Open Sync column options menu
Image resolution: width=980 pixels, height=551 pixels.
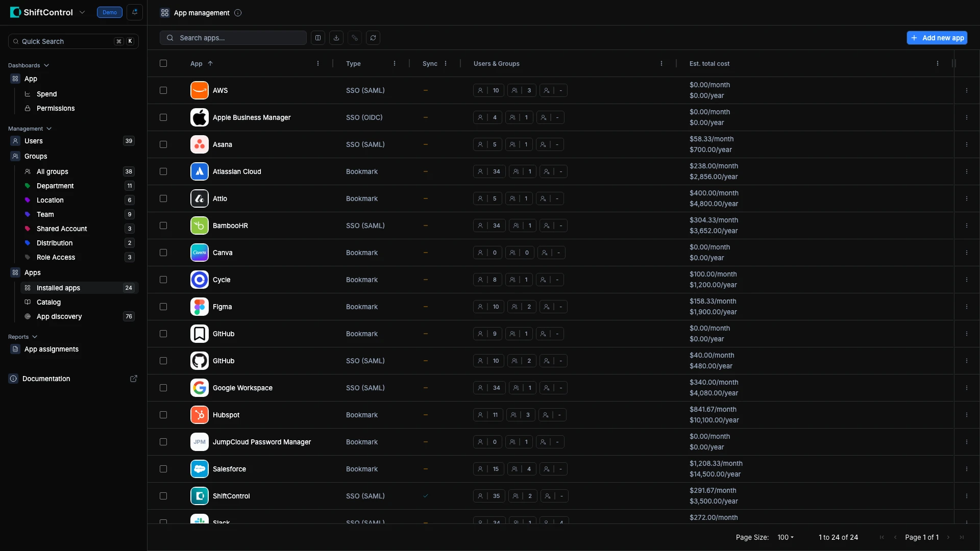click(446, 63)
